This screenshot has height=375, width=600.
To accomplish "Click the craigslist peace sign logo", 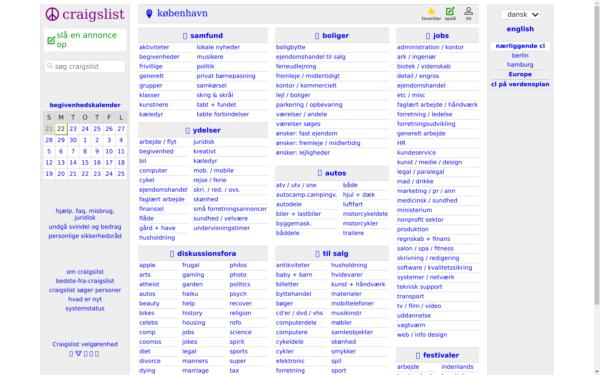I will coord(52,15).
